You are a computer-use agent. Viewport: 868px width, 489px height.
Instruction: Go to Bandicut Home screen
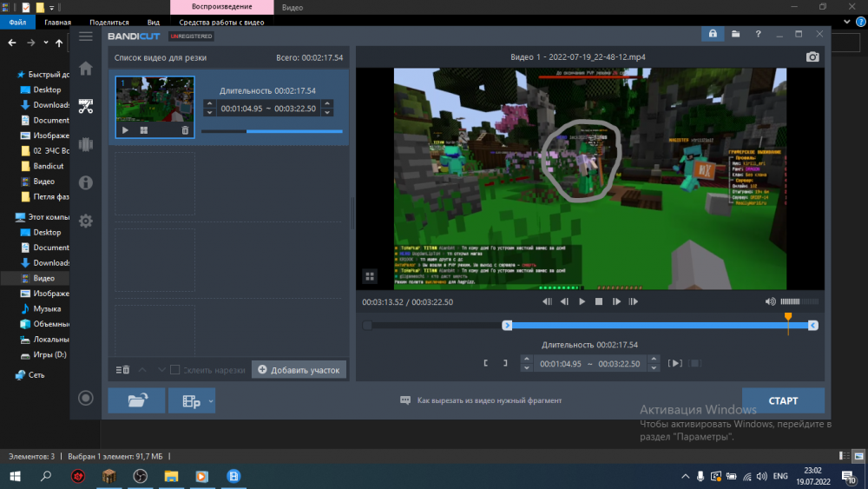point(86,69)
